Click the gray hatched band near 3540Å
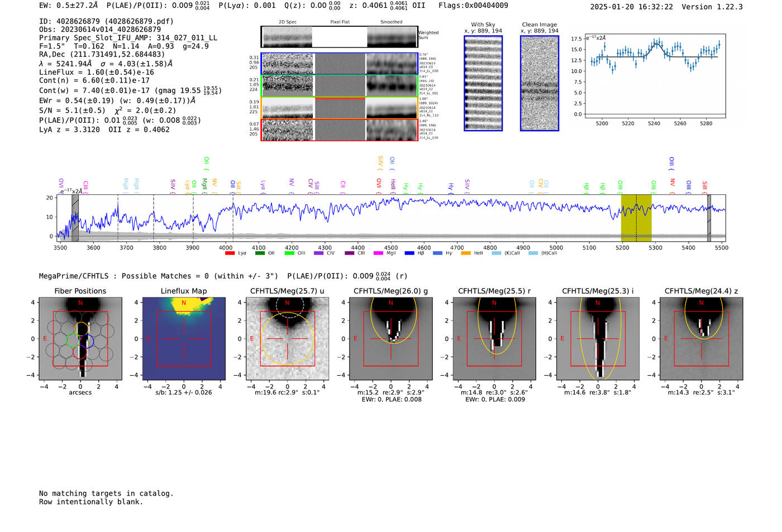This screenshot has width=782, height=532. tap(75, 218)
